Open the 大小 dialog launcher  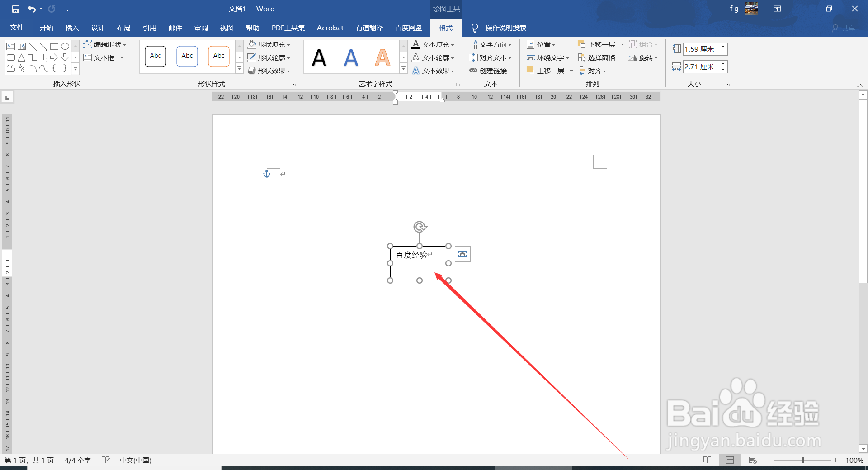pos(728,85)
